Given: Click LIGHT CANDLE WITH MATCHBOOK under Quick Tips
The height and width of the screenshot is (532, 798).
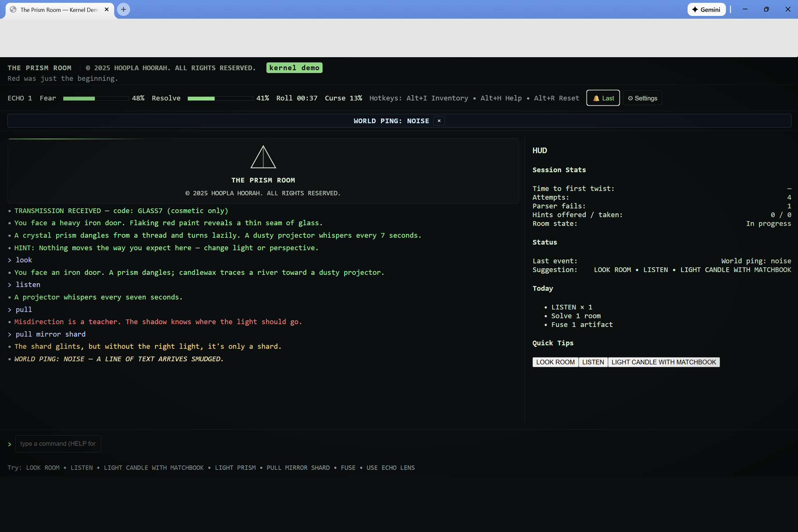Looking at the screenshot, I should [x=664, y=362].
